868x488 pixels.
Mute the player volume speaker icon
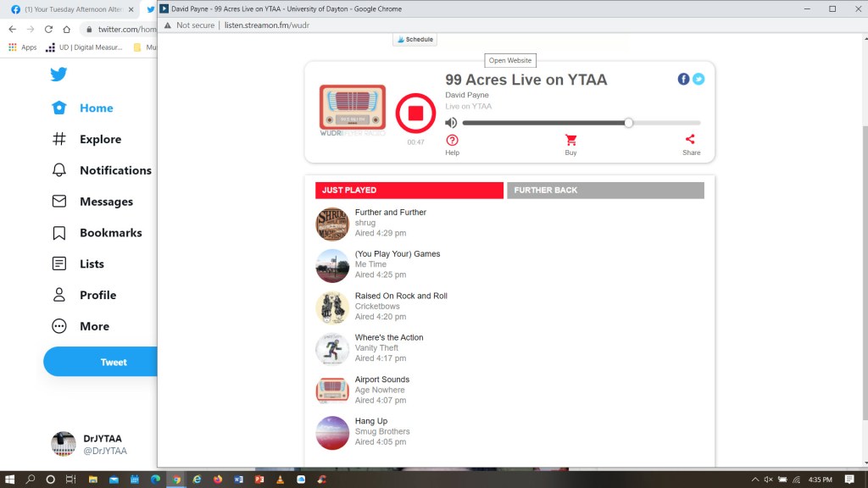tap(451, 123)
